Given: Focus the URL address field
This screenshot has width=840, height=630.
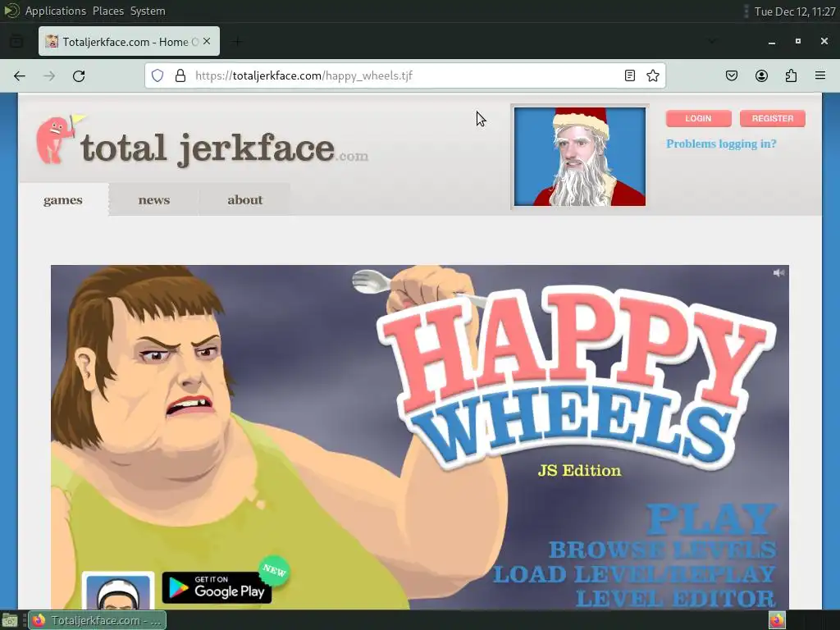Looking at the screenshot, I should [x=407, y=75].
